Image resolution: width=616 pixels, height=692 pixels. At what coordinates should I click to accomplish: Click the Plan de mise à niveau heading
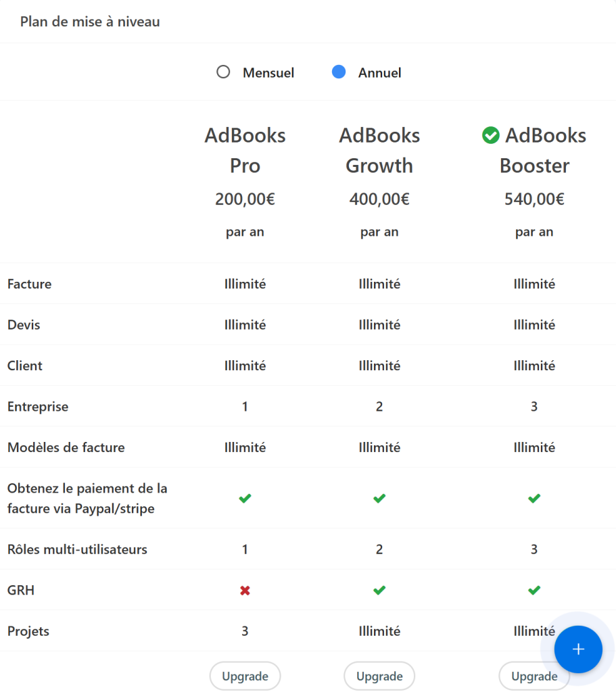click(90, 22)
